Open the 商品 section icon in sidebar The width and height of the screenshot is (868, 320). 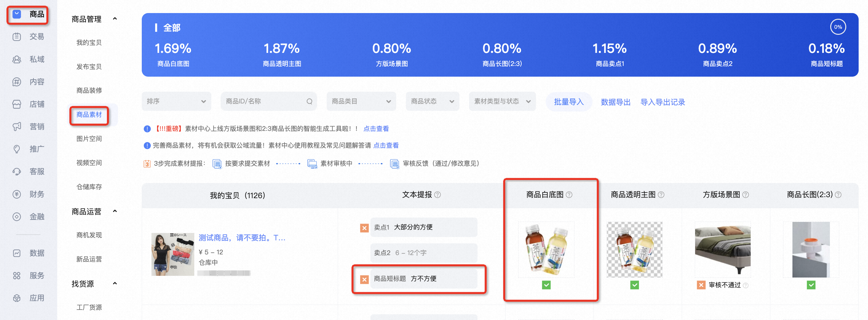(x=16, y=14)
